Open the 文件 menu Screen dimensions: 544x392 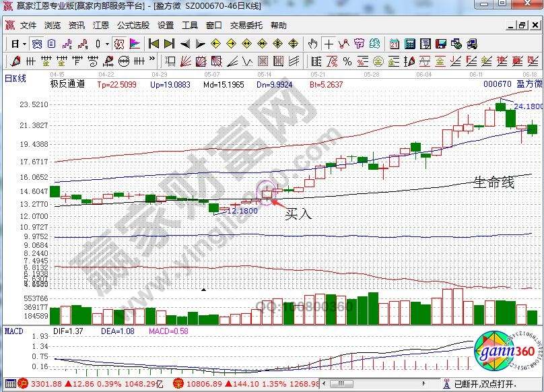coord(28,26)
